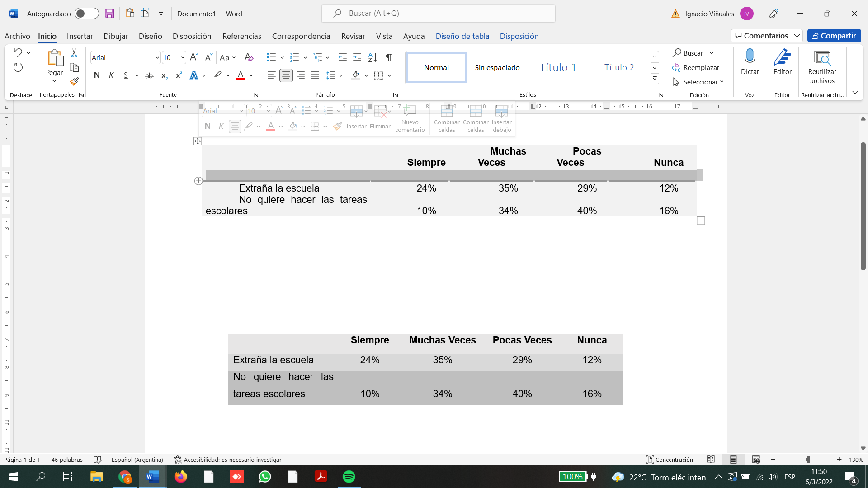Click the table move handle
The width and height of the screenshot is (868, 488).
pyautogui.click(x=198, y=141)
